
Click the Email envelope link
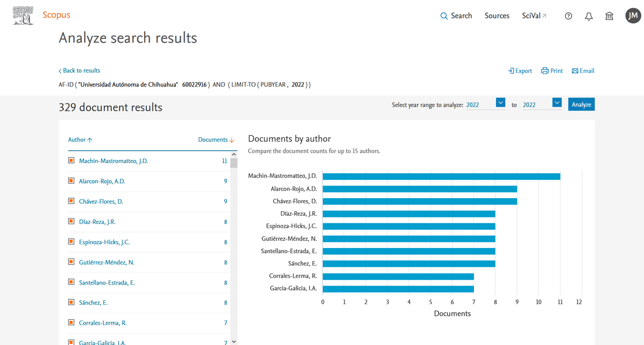pyautogui.click(x=583, y=71)
